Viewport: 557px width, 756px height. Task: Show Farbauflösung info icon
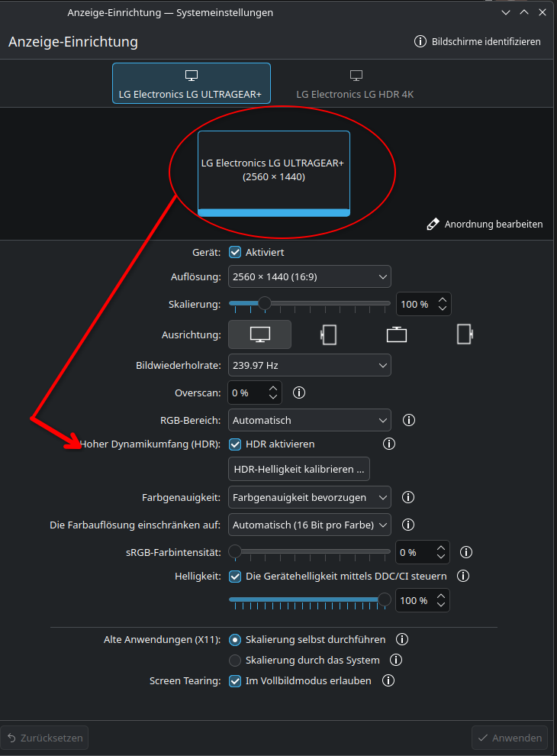[407, 525]
